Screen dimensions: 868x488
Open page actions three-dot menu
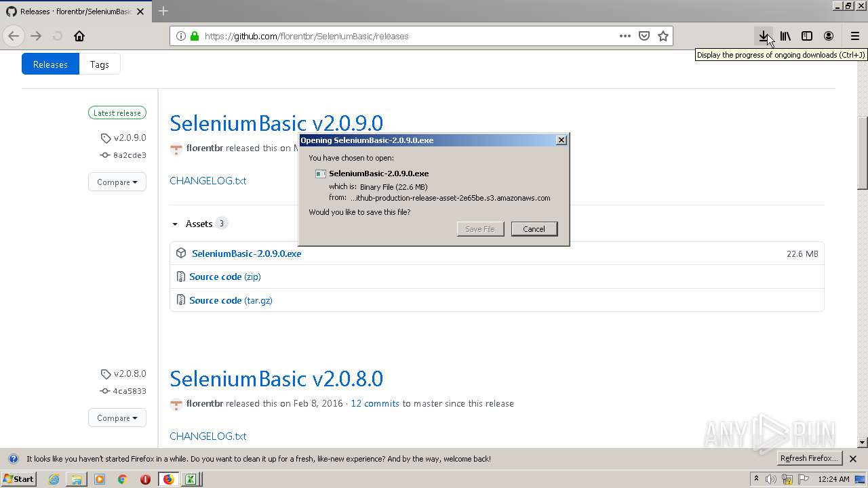(x=625, y=36)
